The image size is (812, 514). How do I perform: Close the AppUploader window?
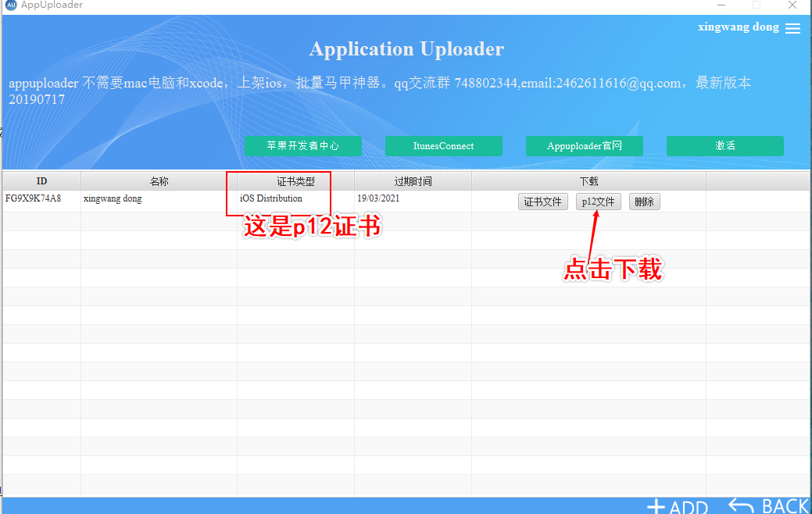click(792, 5)
